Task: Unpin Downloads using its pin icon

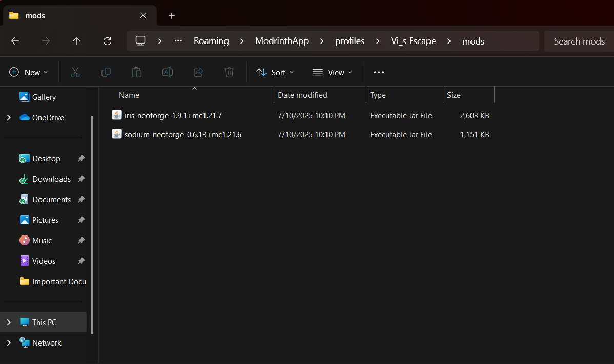Action: [x=81, y=179]
